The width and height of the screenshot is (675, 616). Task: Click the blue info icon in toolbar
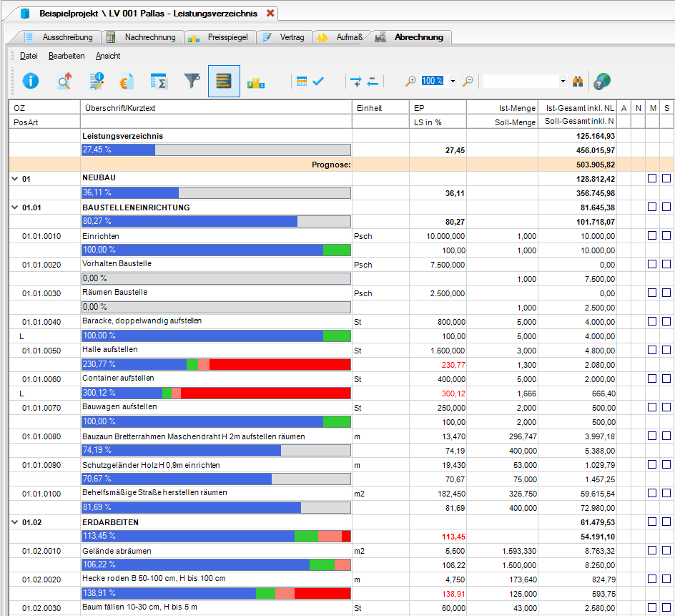point(31,81)
